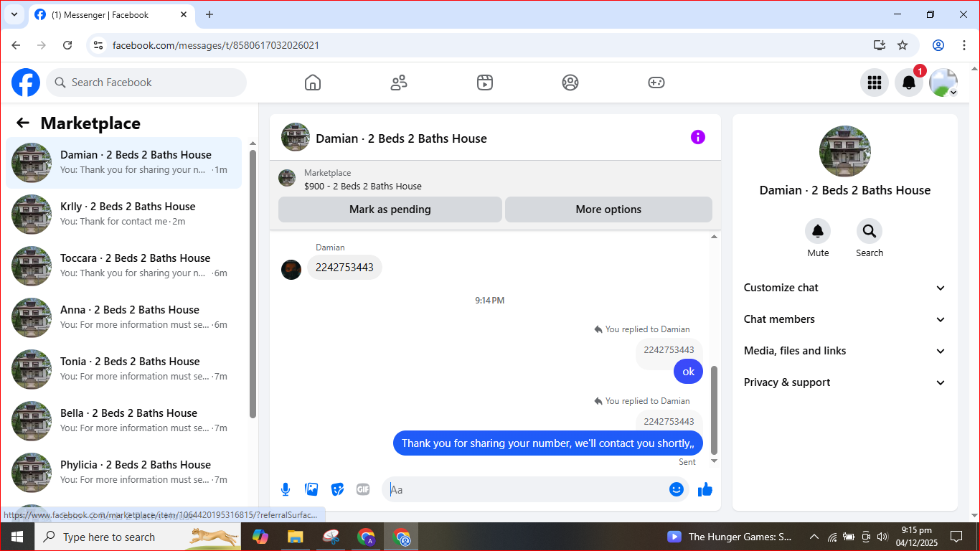This screenshot has height=551, width=980.
Task: Click the Search Facebook field
Action: pyautogui.click(x=146, y=83)
